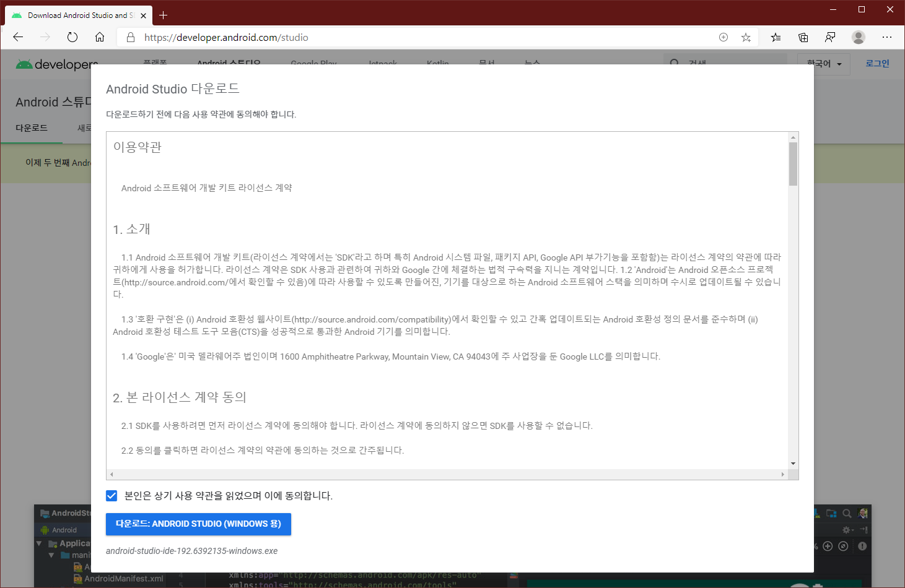Image resolution: width=905 pixels, height=588 pixels.
Task: Click the address bar URL
Action: [226, 37]
